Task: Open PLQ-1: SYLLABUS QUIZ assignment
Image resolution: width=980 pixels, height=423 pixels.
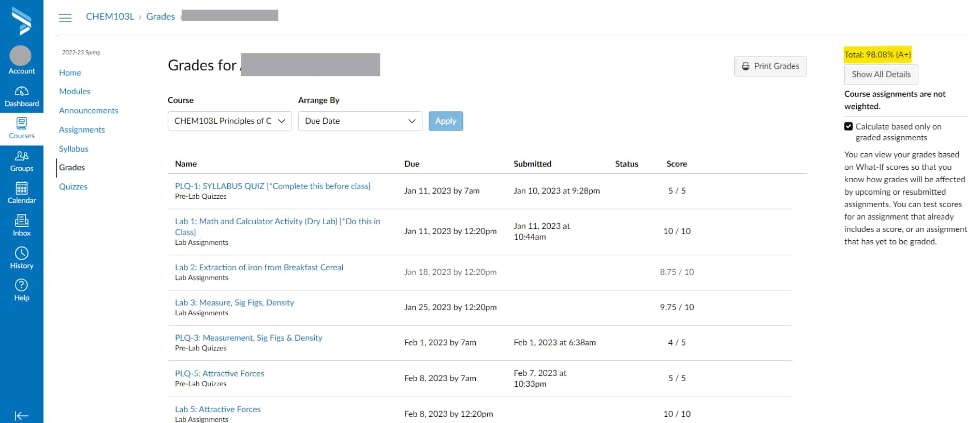Action: (273, 186)
